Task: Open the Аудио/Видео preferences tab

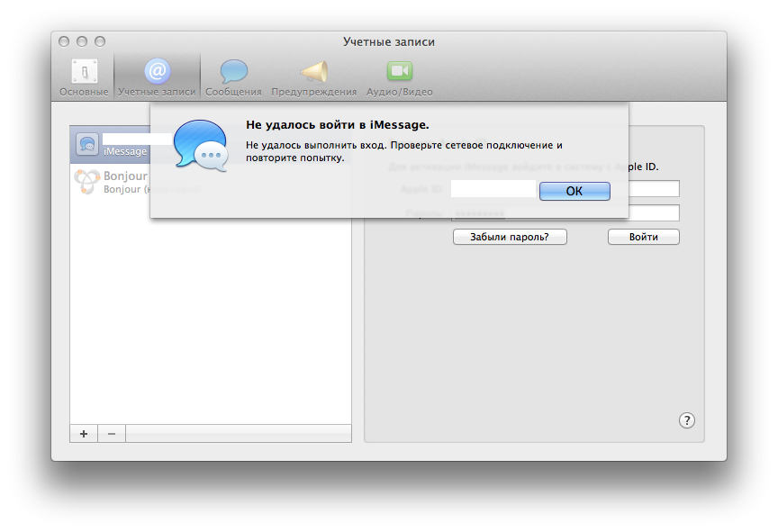Action: click(x=400, y=77)
